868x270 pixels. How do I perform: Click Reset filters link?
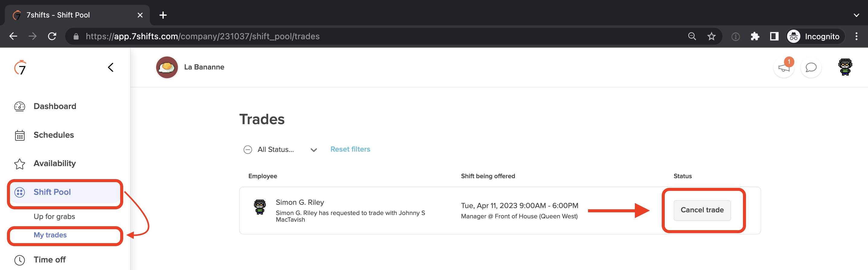pyautogui.click(x=350, y=149)
